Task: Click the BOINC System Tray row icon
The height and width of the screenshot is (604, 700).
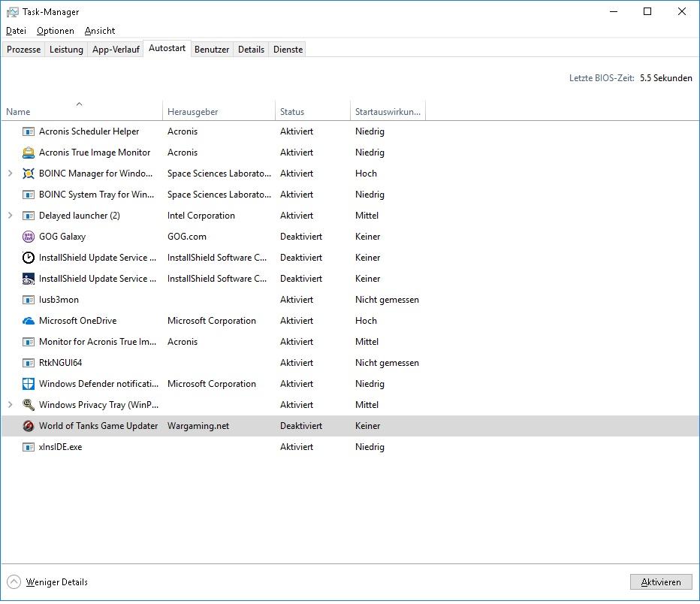Action: pos(28,195)
